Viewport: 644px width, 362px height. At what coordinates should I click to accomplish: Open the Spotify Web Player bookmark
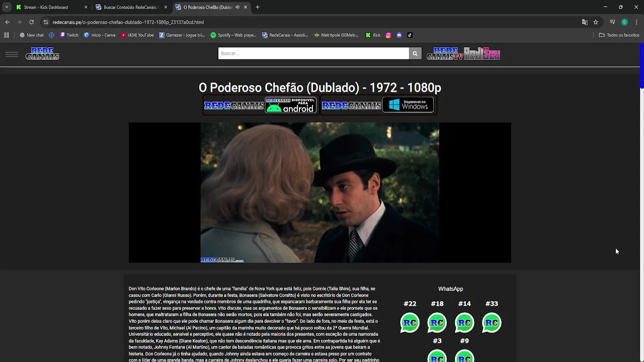(x=233, y=35)
